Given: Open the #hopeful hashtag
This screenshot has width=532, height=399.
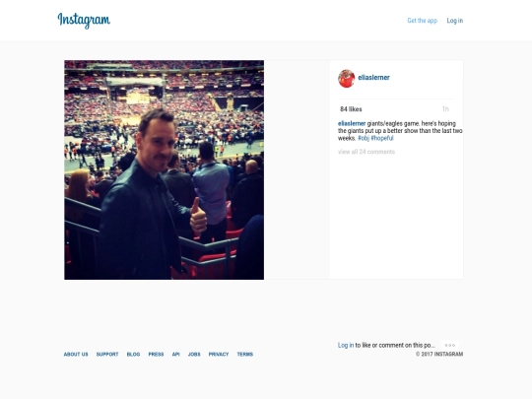Looking at the screenshot, I should [x=382, y=138].
